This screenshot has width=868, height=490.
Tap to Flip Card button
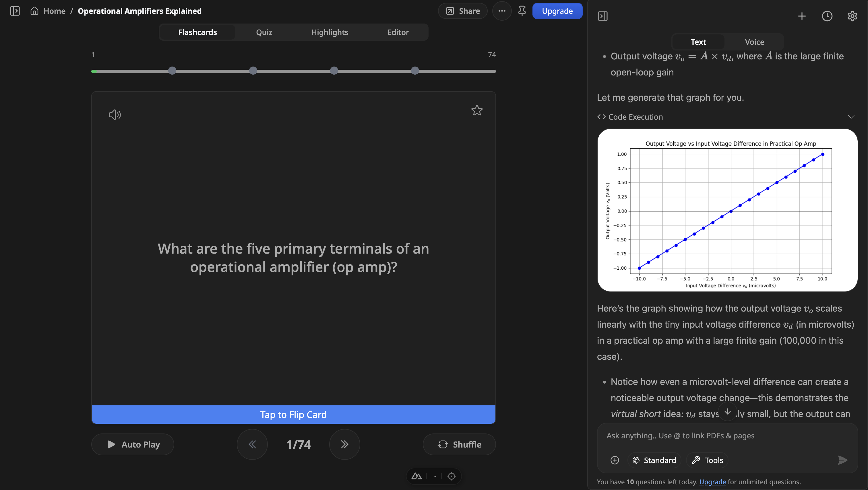293,415
